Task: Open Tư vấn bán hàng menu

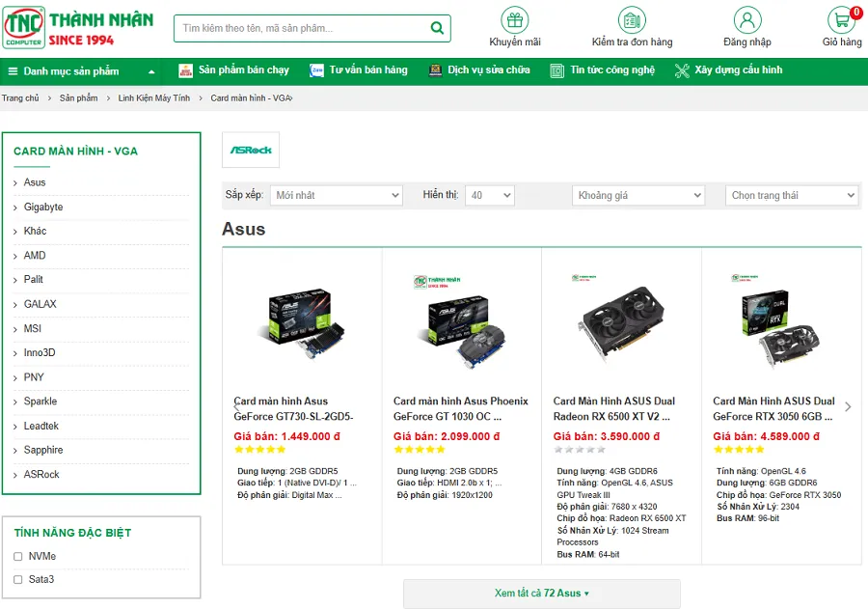Action: 368,69
